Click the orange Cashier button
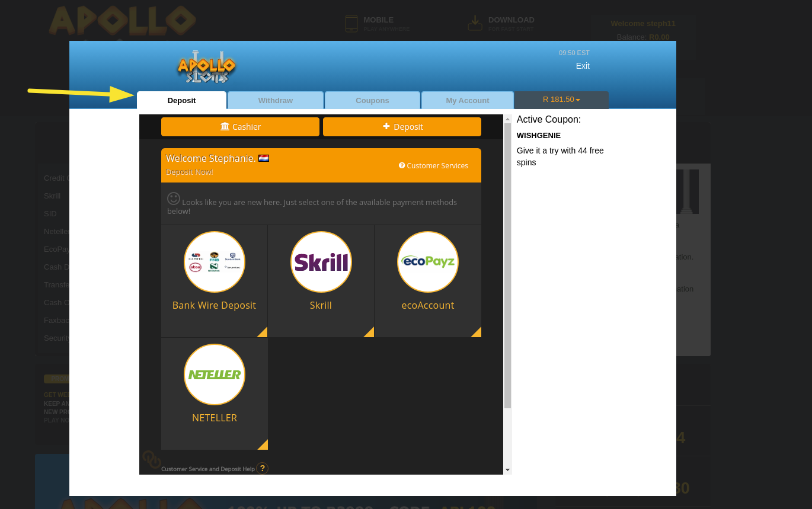812x509 pixels. point(240,127)
